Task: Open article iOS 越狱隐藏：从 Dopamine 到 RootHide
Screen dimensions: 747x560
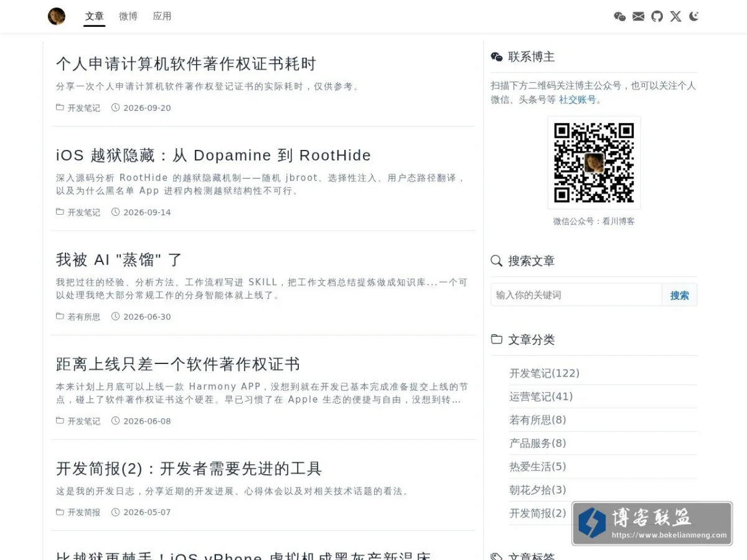Action: pos(214,155)
